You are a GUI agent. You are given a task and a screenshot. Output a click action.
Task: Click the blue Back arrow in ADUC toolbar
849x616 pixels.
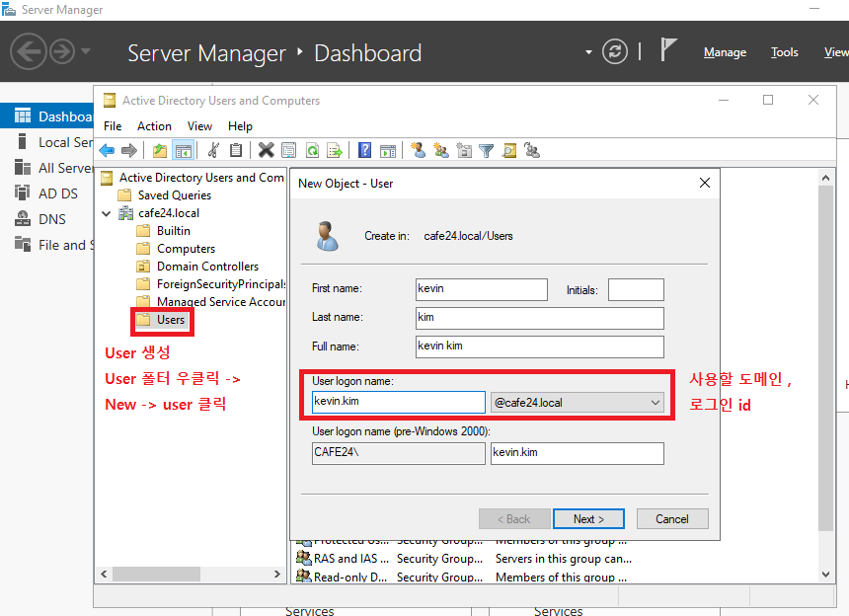[107, 150]
